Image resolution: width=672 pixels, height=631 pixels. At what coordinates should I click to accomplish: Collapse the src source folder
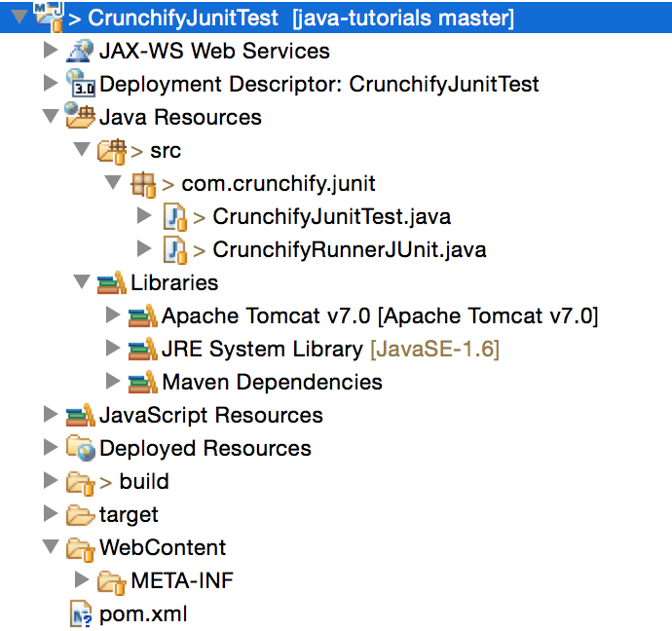pos(82,150)
